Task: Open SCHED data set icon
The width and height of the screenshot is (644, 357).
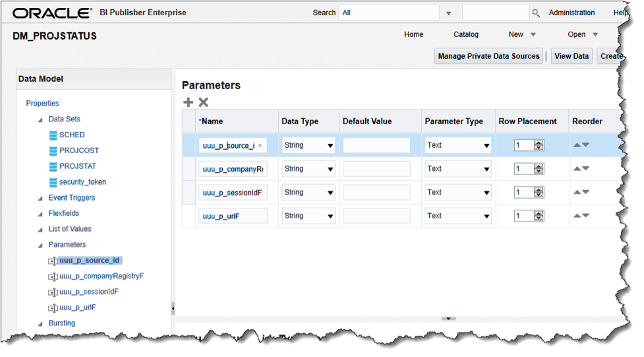Action: [53, 135]
